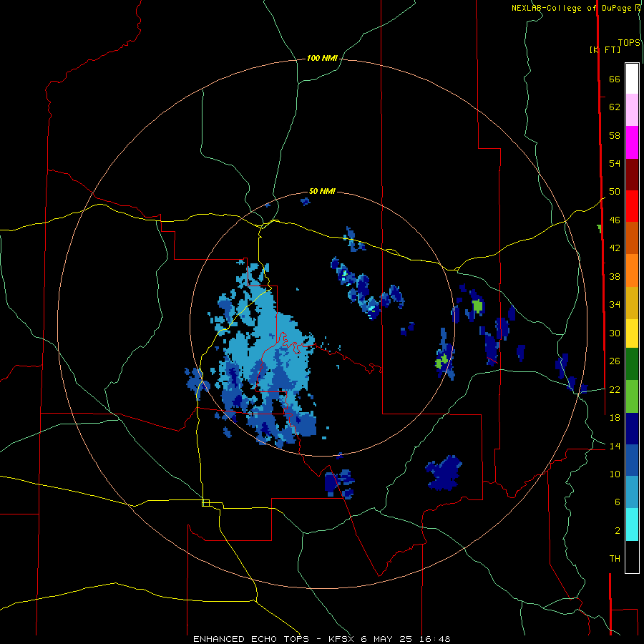Click the 'TH' threshold legend label
Screen dimensions: 644x644
coord(615,559)
